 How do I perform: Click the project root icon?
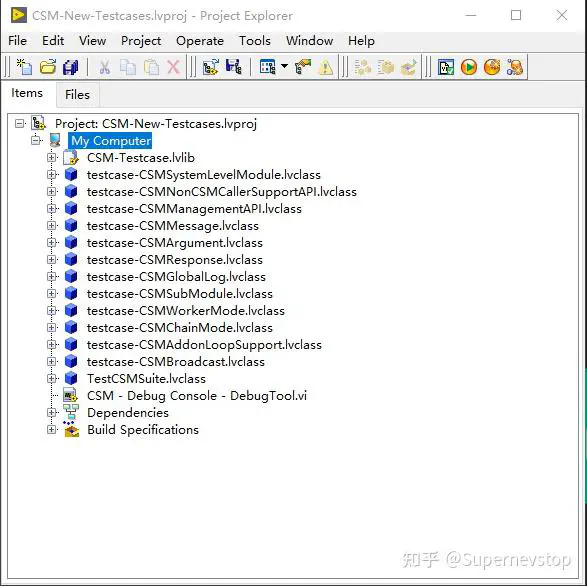coord(39,123)
